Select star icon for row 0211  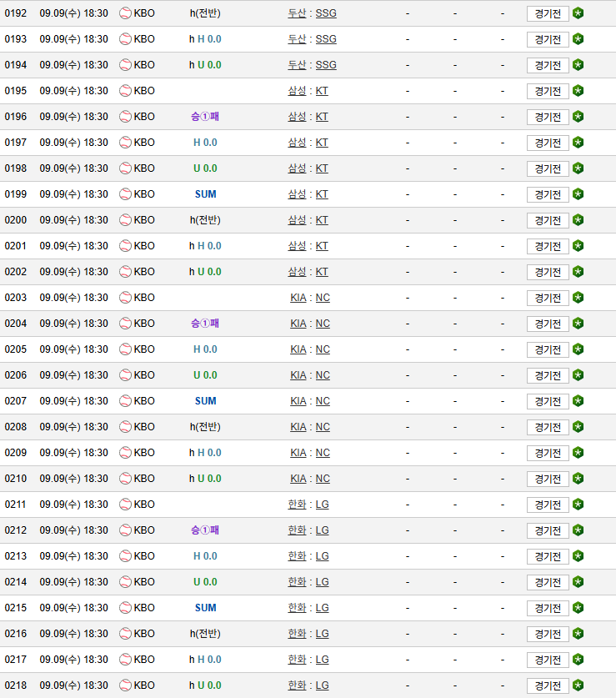578,505
